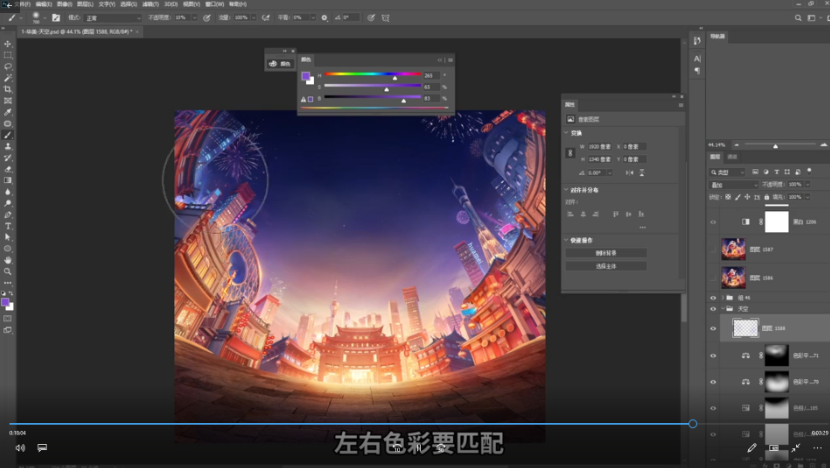Select the Ellipse shape tool
This screenshot has height=468, width=830.
(7, 248)
